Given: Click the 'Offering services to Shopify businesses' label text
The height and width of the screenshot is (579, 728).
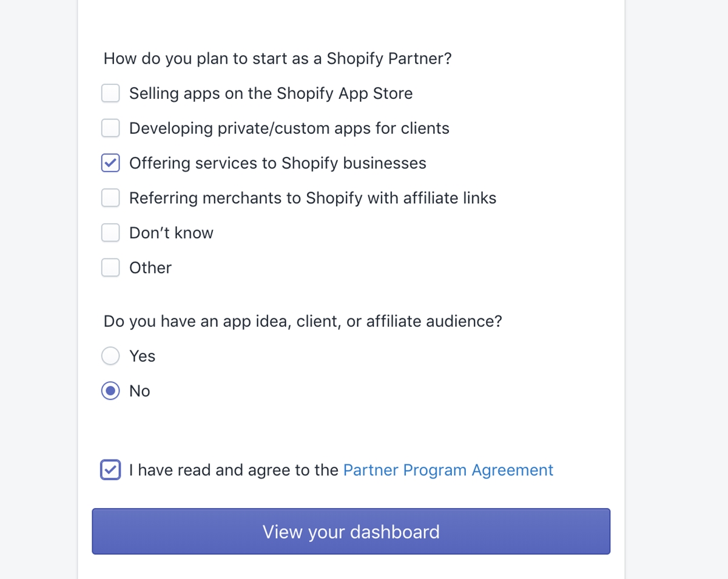Looking at the screenshot, I should (278, 163).
